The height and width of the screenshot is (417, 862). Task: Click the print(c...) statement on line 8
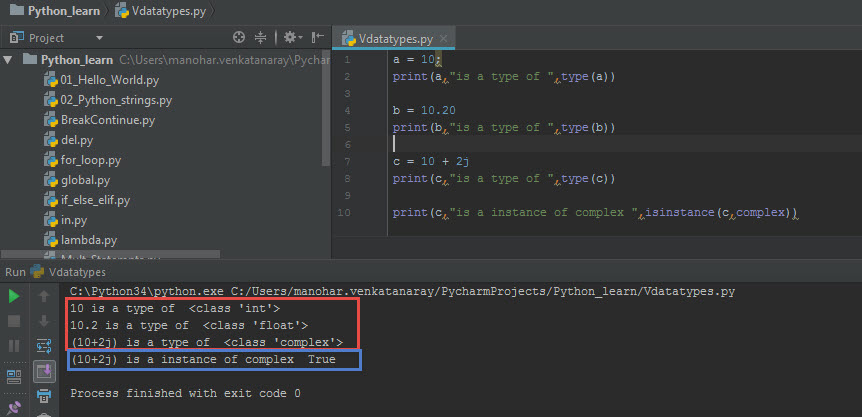pos(504,179)
